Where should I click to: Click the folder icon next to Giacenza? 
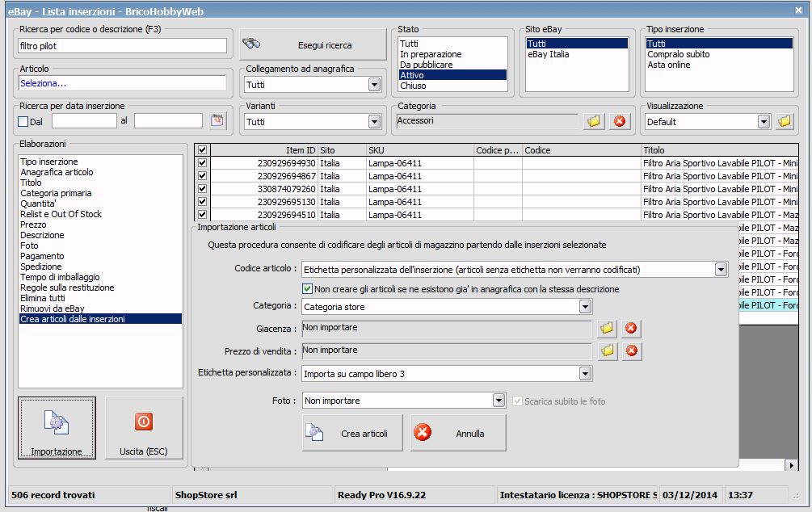[608, 329]
